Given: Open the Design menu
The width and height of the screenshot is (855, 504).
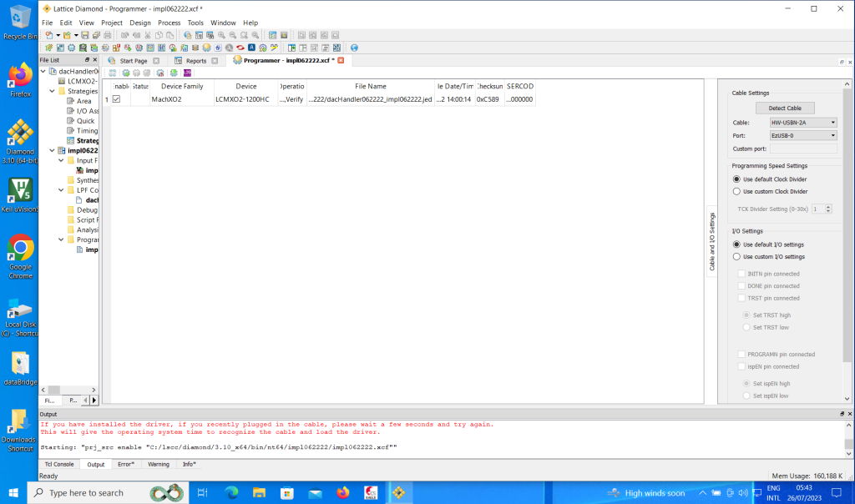Looking at the screenshot, I should point(140,23).
